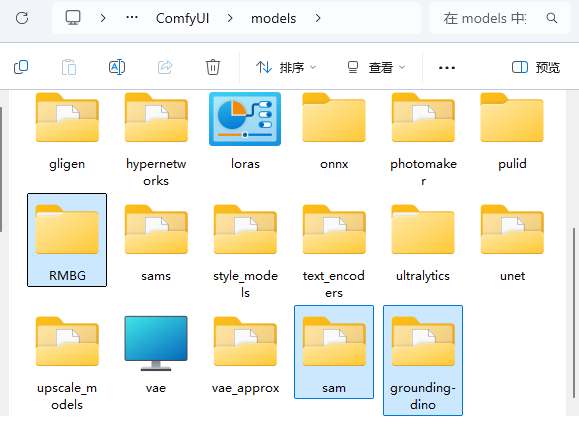The height and width of the screenshot is (421, 579).
Task: Click the Paste toolbar icon
Action: pyautogui.click(x=69, y=67)
